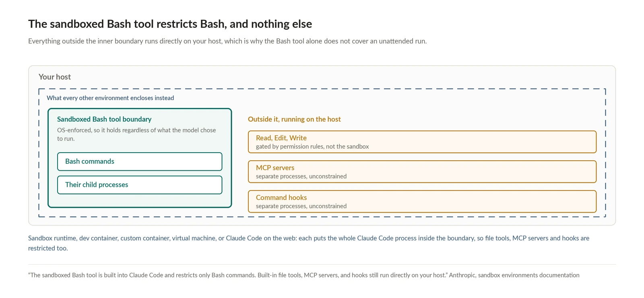Image resolution: width=644 pixels, height=298 pixels.
Task: Click 'separate processes, unconstrained' under MCP servers
Action: click(x=301, y=176)
